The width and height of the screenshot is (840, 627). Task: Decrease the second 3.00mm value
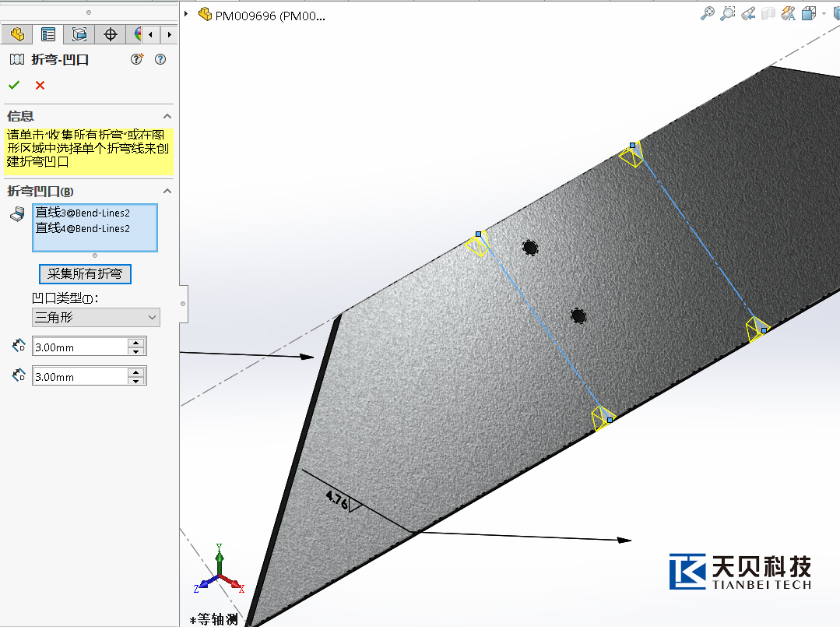136,381
